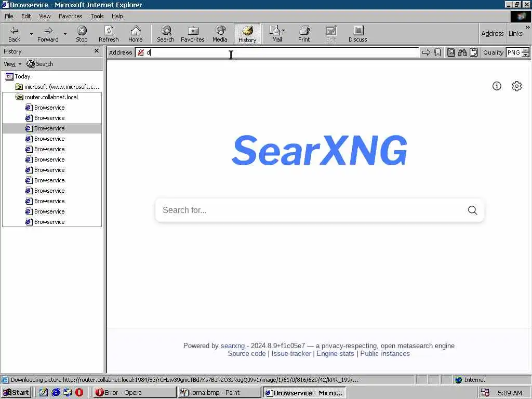Click the Browservice taskbar button

pyautogui.click(x=304, y=393)
